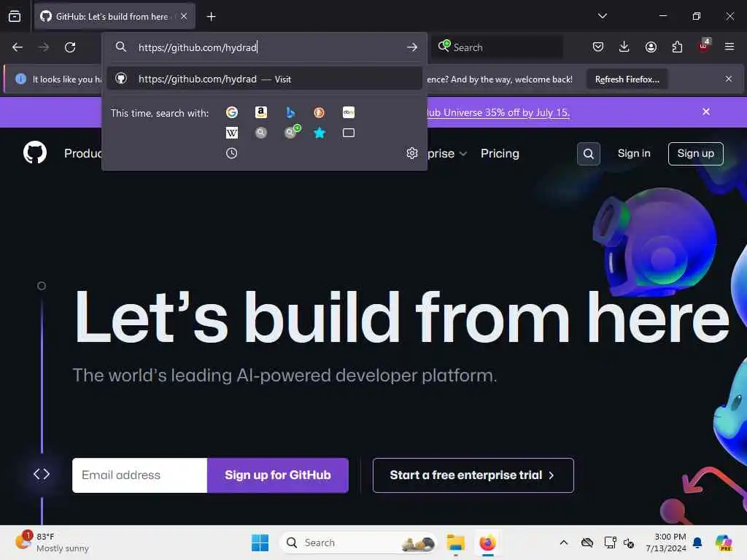Search open tabs using the rectangle icon
Viewport: 747px width, 560px height.
click(349, 133)
